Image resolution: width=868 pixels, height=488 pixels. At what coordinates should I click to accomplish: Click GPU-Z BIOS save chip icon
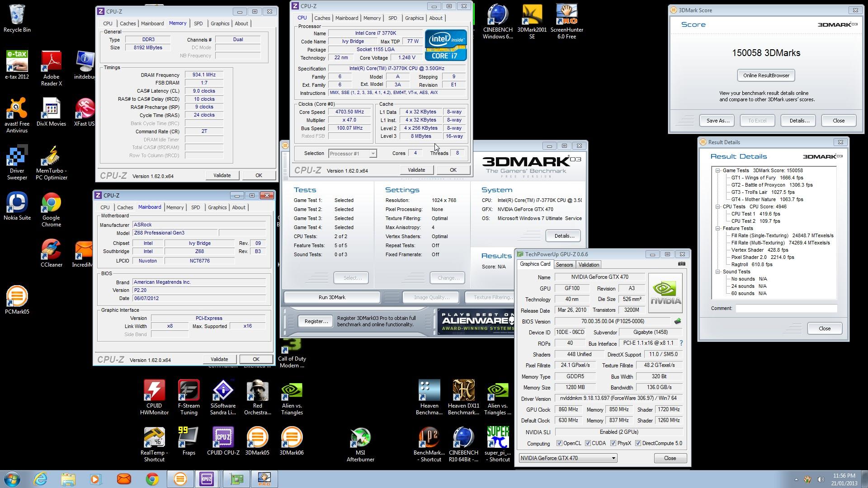(677, 321)
